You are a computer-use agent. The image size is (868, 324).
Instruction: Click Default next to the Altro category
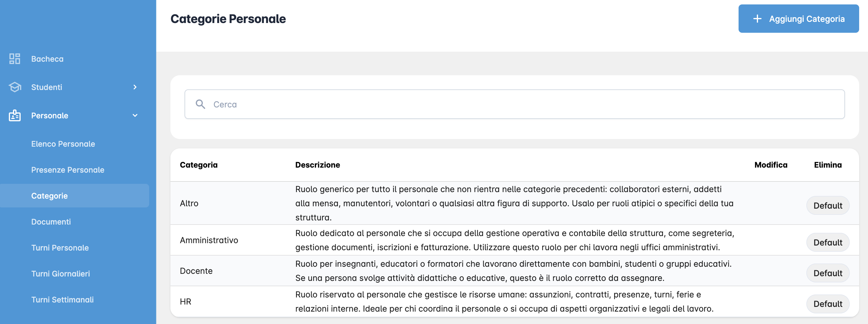(x=828, y=205)
